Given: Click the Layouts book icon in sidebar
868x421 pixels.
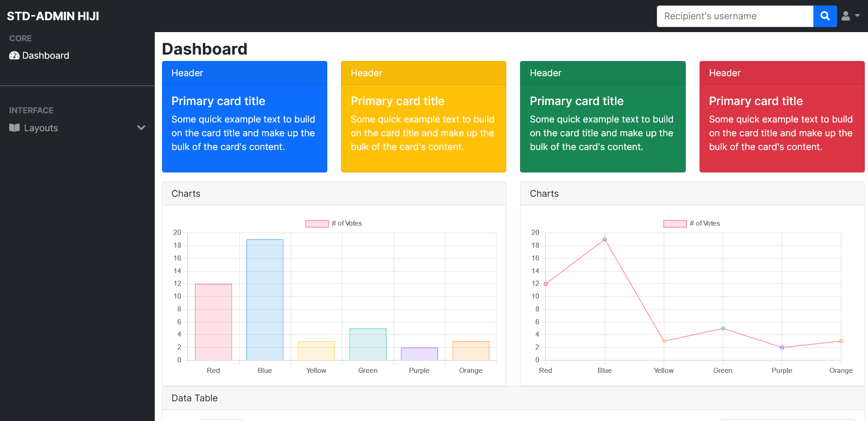Looking at the screenshot, I should click(14, 128).
